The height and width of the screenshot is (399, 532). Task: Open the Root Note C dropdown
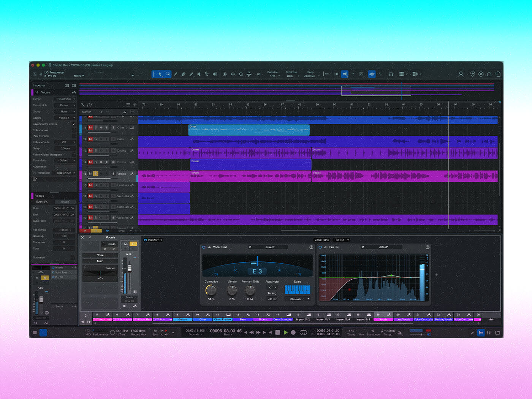pyautogui.click(x=272, y=287)
